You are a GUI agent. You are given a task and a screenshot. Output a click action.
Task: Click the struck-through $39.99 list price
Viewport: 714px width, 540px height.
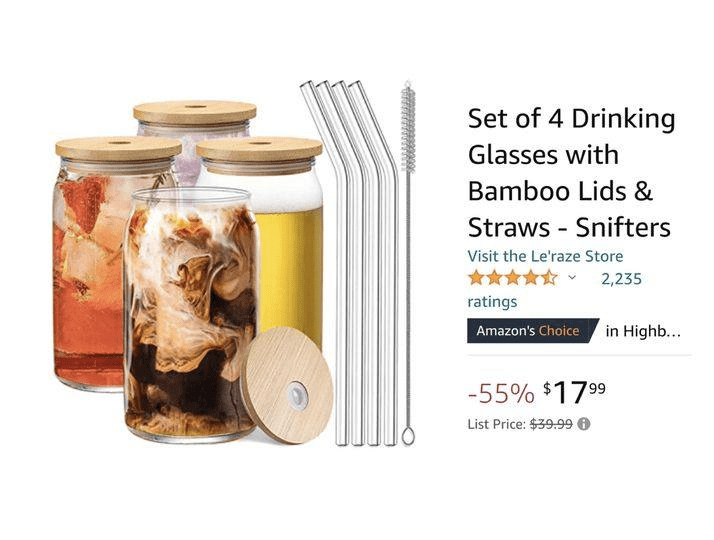tap(551, 424)
